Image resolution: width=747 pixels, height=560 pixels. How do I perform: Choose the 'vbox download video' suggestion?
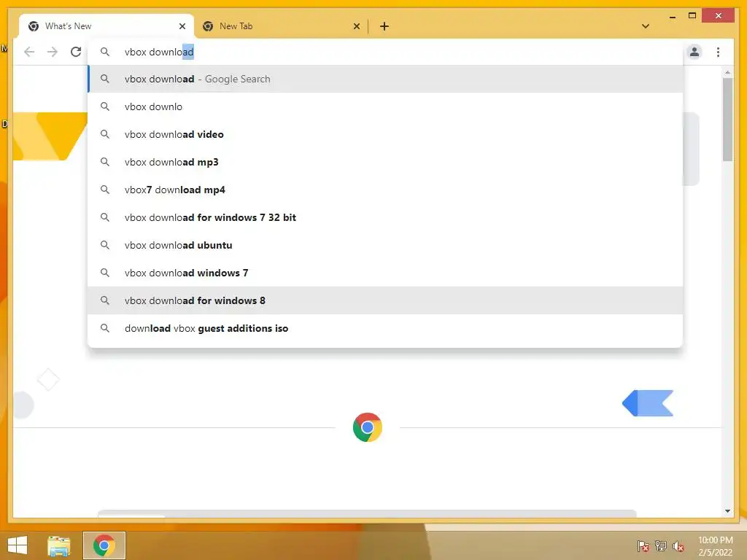tap(385, 134)
